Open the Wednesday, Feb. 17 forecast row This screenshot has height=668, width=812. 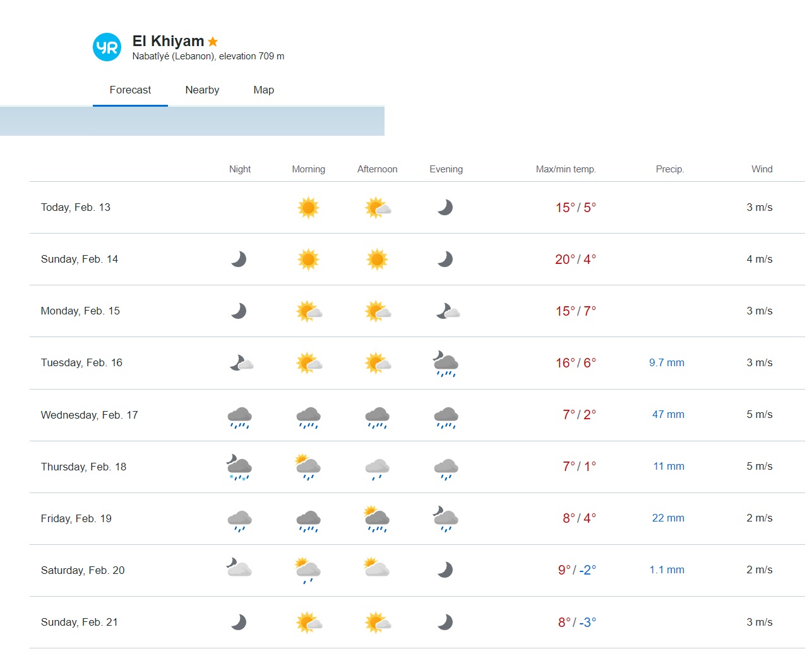(89, 415)
